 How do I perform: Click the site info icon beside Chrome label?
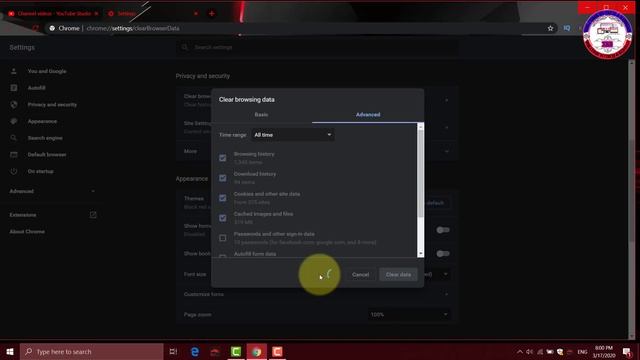52,28
